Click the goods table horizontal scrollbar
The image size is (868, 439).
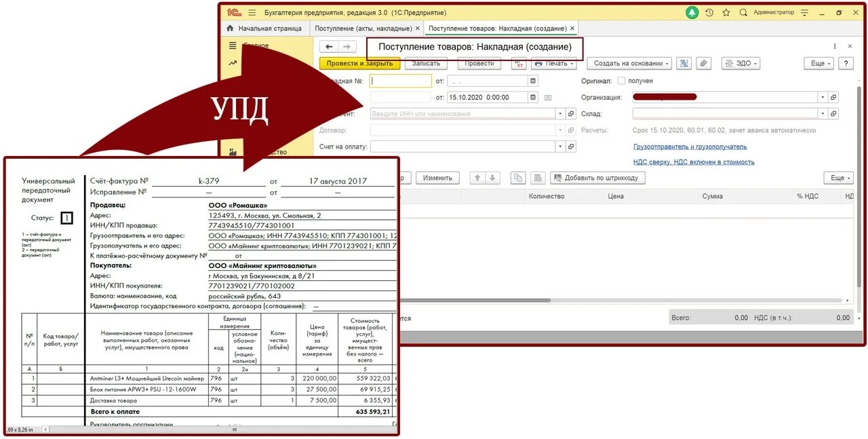pyautogui.click(x=620, y=300)
